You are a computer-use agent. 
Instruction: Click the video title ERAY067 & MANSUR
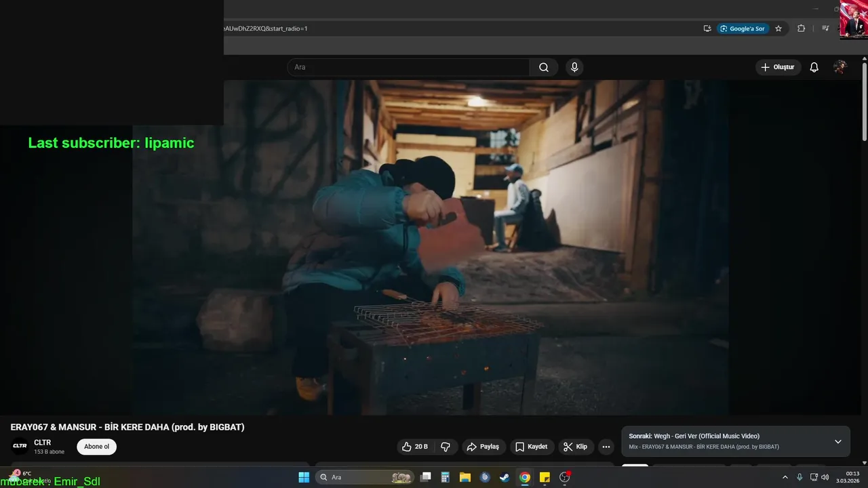tap(127, 427)
